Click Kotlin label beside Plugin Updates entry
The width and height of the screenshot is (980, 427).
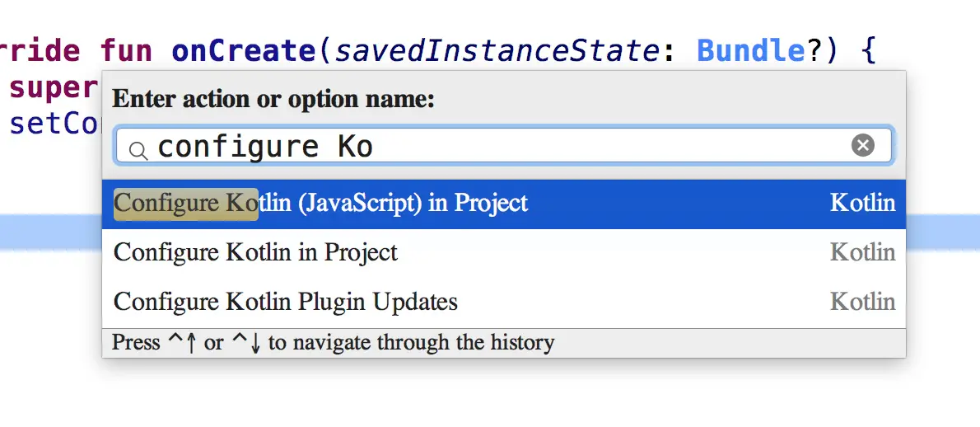click(861, 302)
